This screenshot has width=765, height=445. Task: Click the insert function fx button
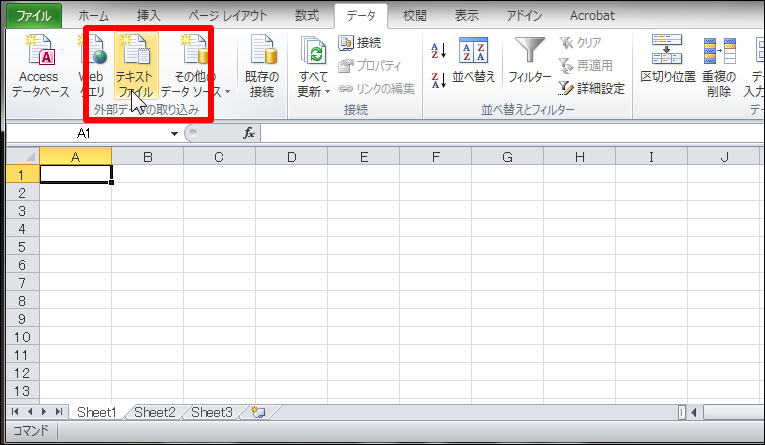click(249, 133)
